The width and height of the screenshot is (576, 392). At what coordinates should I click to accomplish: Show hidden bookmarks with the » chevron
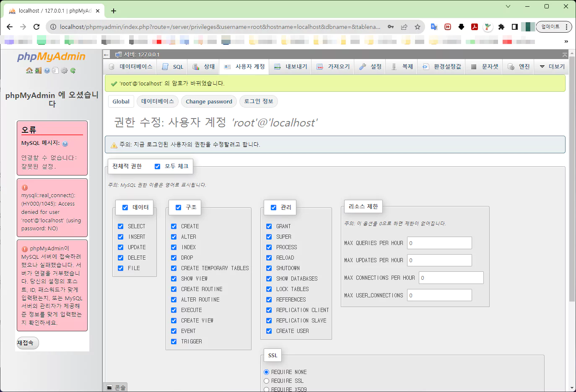(x=566, y=41)
